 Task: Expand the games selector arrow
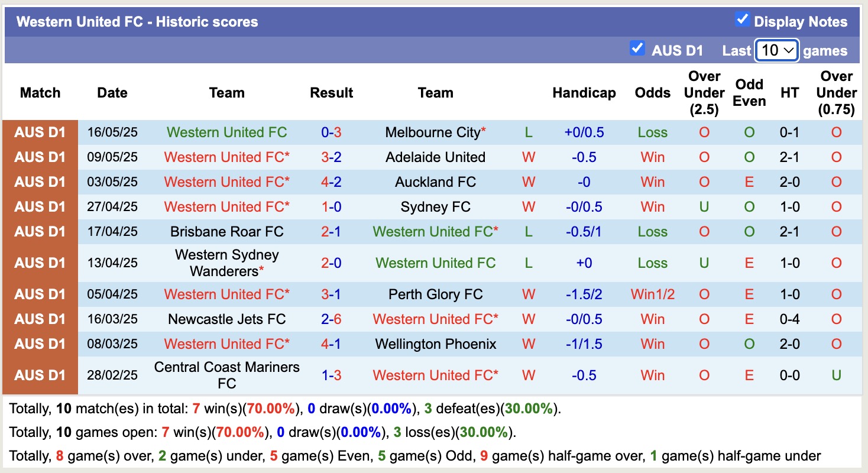[788, 51]
